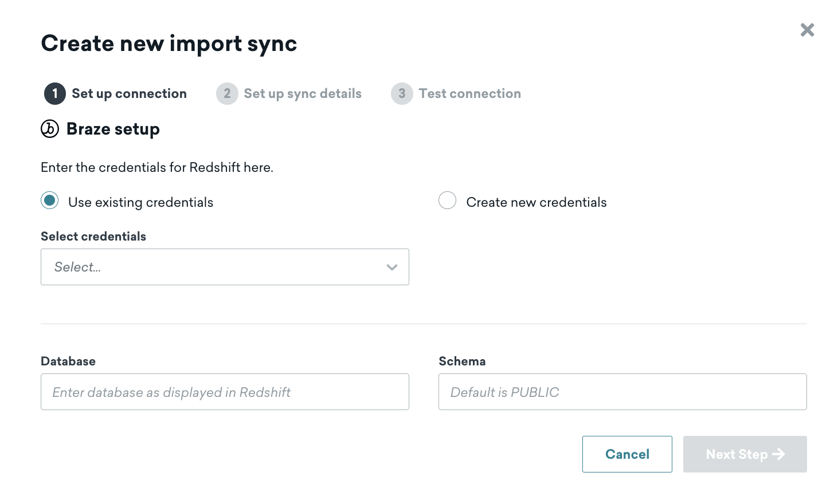Open the Select credentials dropdown
Viewport: 838px width, 504px height.
click(x=225, y=267)
